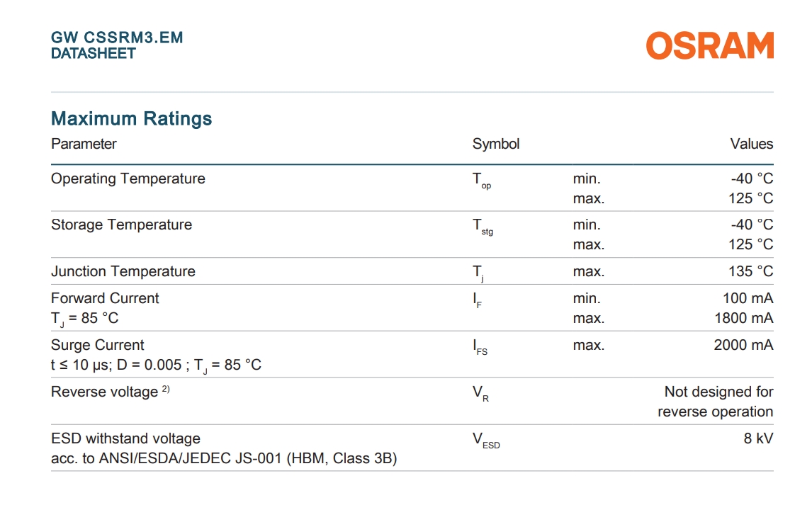Screen dimensions: 812x522
Task: Click the Junction Temperature row label
Action: (123, 271)
